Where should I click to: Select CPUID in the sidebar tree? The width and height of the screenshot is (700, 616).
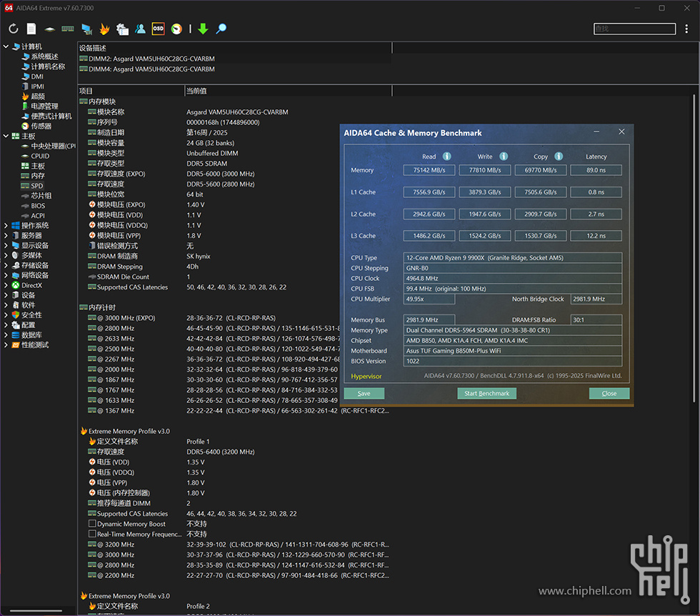pyautogui.click(x=40, y=156)
